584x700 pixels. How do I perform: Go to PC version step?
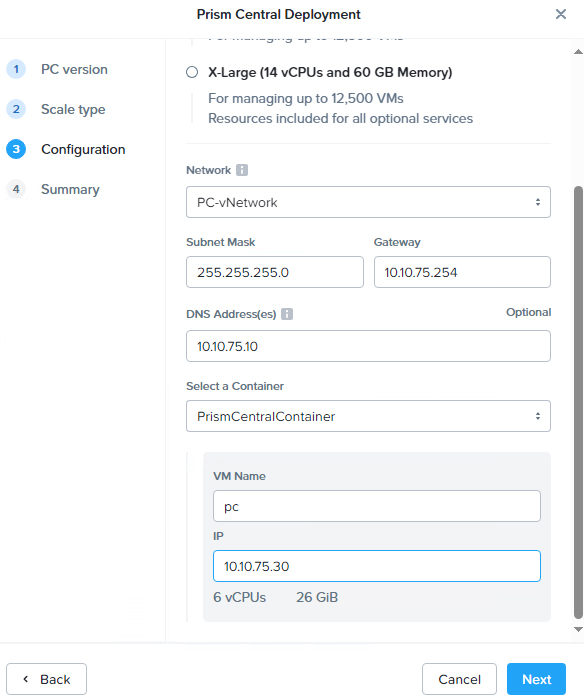click(x=74, y=69)
